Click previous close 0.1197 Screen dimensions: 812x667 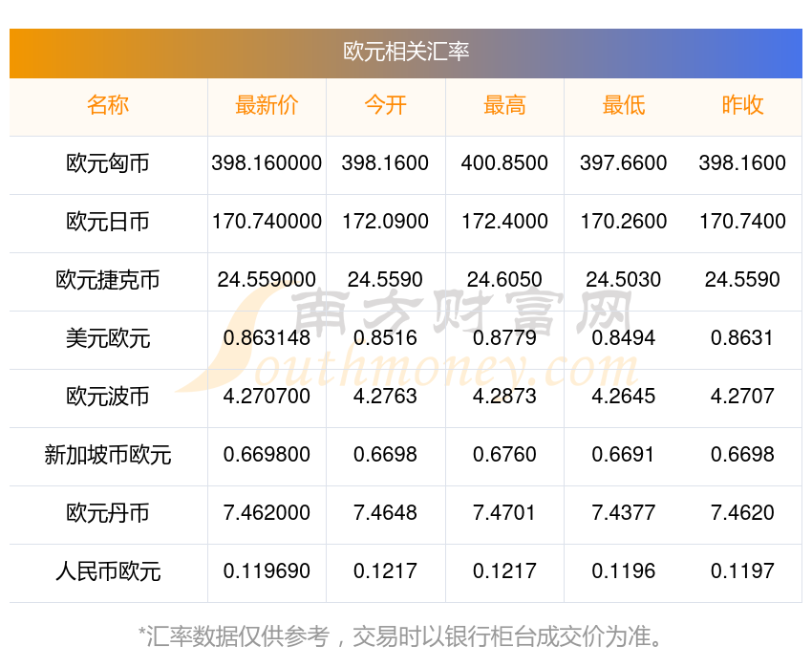point(742,571)
